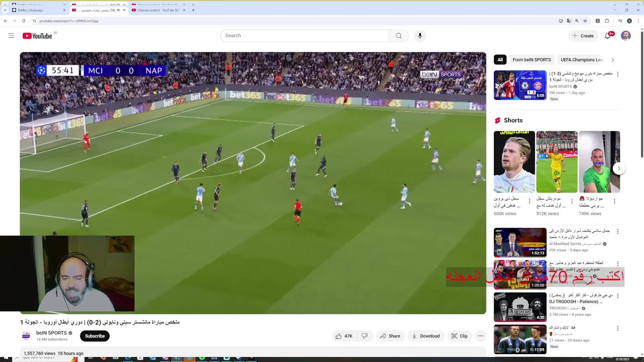Open options for DJ TRGOOSH video
This screenshot has height=362, width=644.
coord(618,296)
